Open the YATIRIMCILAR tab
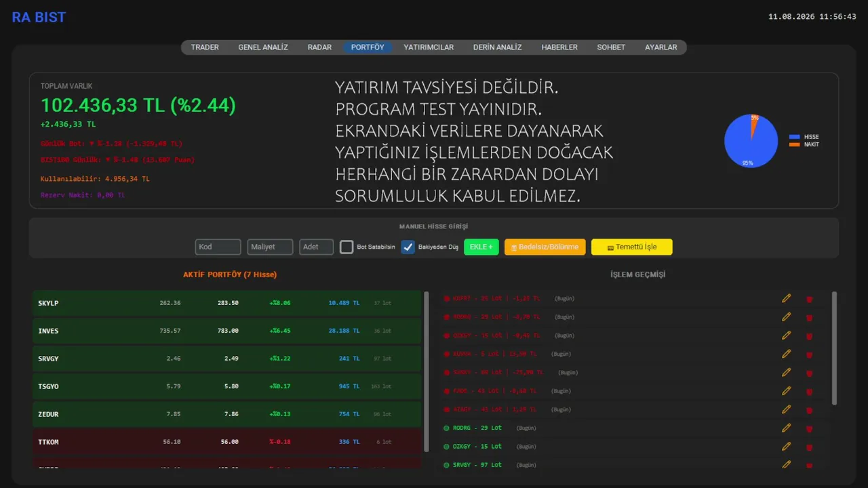 (x=429, y=47)
